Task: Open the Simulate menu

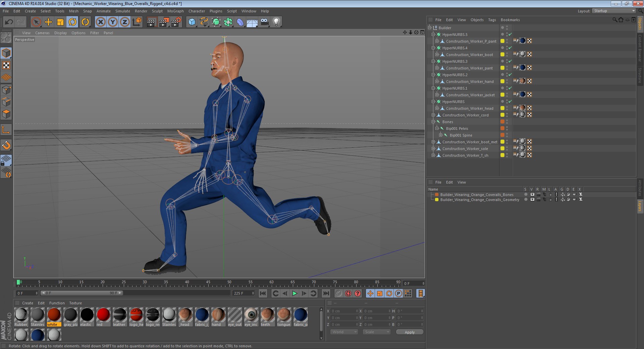Action: pyautogui.click(x=122, y=11)
